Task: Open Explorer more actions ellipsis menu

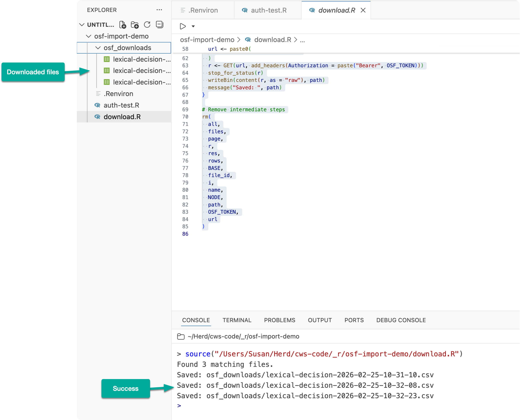Action: point(159,10)
